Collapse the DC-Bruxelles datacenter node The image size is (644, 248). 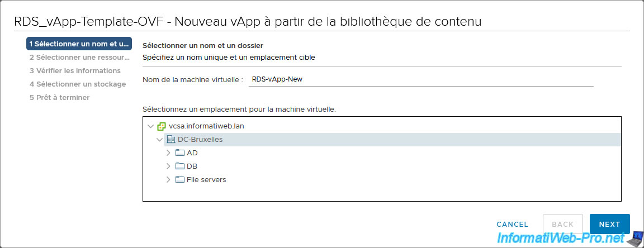point(159,140)
